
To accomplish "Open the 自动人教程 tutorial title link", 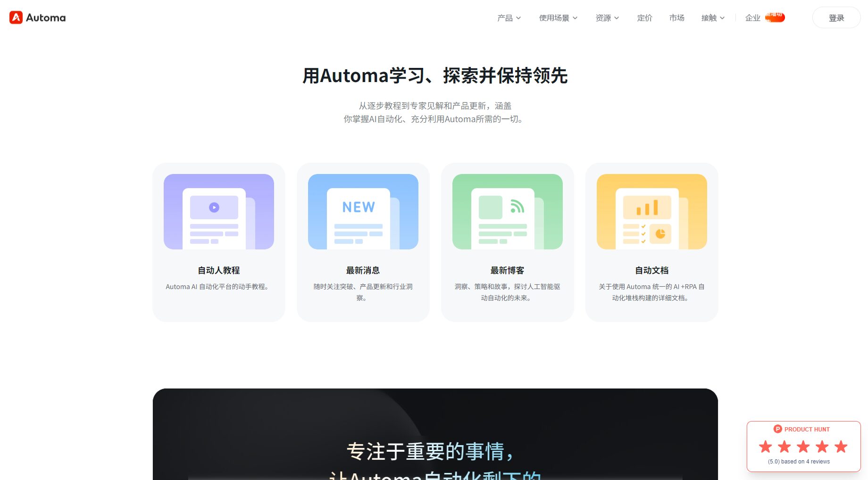I will (x=218, y=270).
